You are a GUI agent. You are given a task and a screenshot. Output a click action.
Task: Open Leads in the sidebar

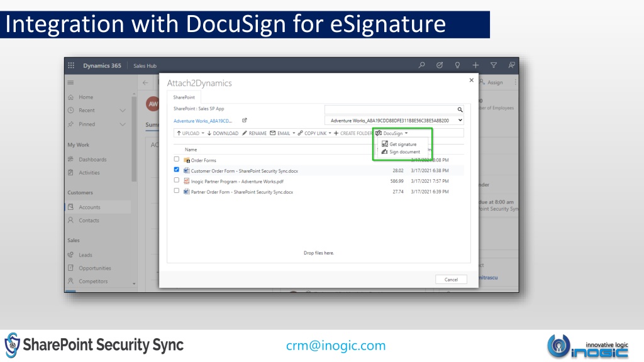point(86,255)
